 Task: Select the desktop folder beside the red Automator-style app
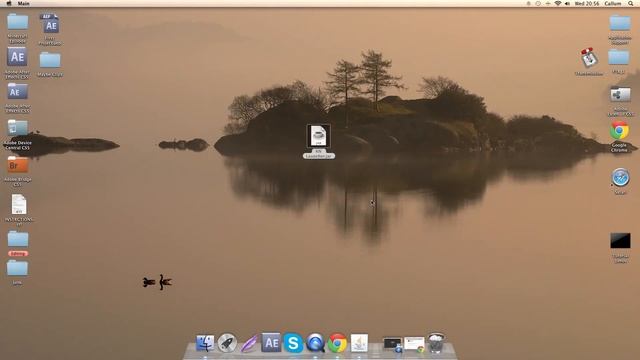pyautogui.click(x=619, y=58)
